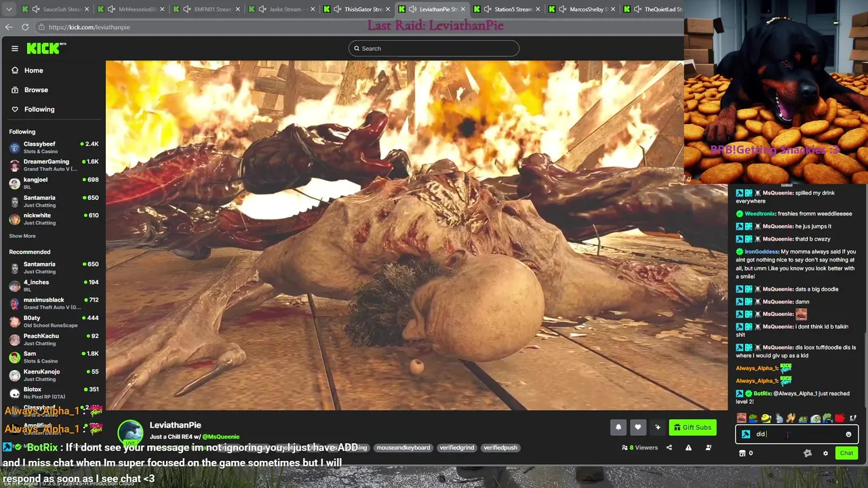Screen dimensions: 868x488
Task: Unmute the Jaeke Stream tab speaker icon
Action: click(262, 9)
